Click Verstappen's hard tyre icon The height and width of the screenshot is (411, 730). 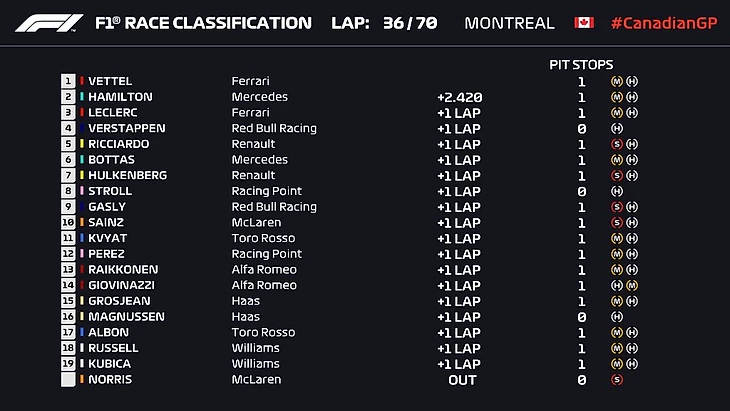(x=617, y=128)
